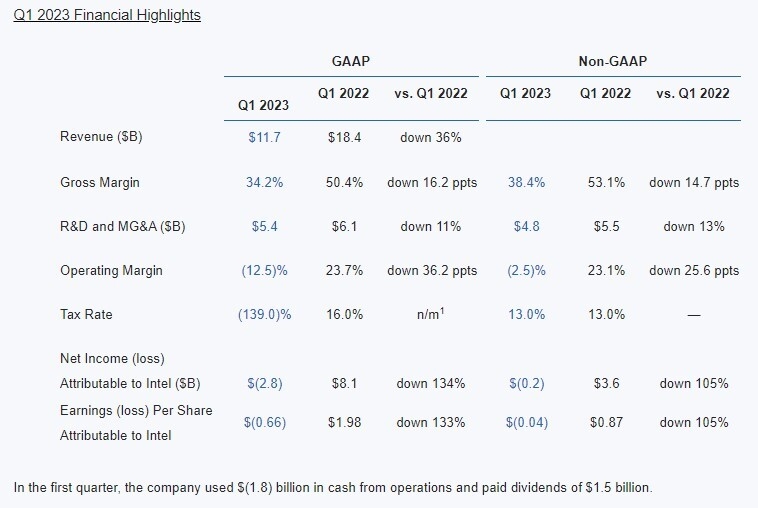Click Non-GAAP gross margin value 38.4%
Screen dimensions: 758x508
pos(525,182)
